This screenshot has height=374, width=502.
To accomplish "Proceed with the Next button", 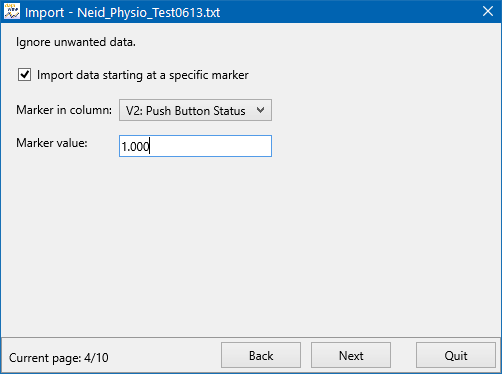I will [351, 355].
